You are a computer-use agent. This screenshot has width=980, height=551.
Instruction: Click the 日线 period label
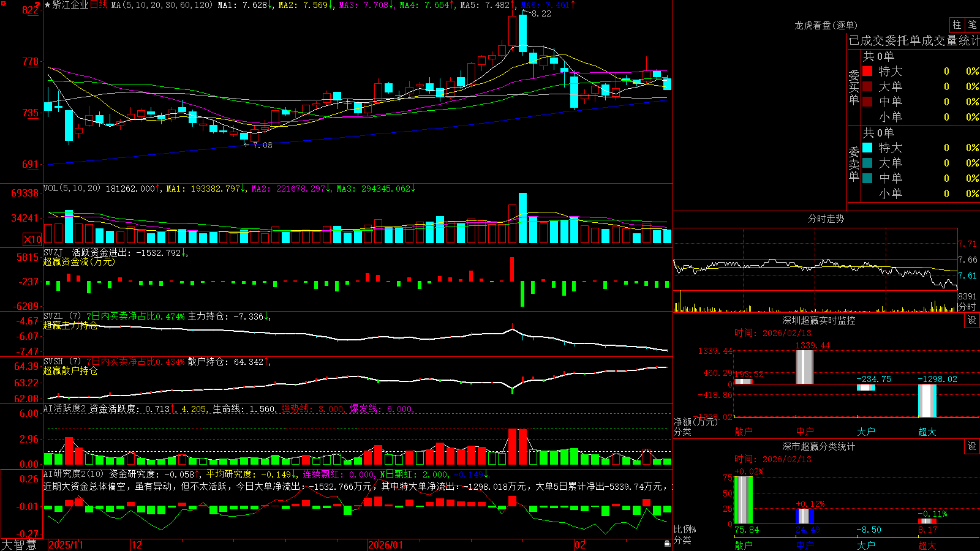point(99,5)
